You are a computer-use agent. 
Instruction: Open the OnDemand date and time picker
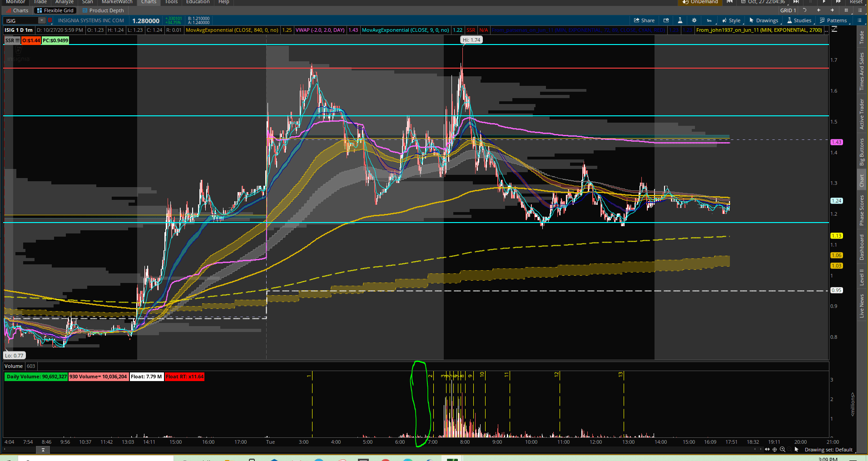click(763, 2)
